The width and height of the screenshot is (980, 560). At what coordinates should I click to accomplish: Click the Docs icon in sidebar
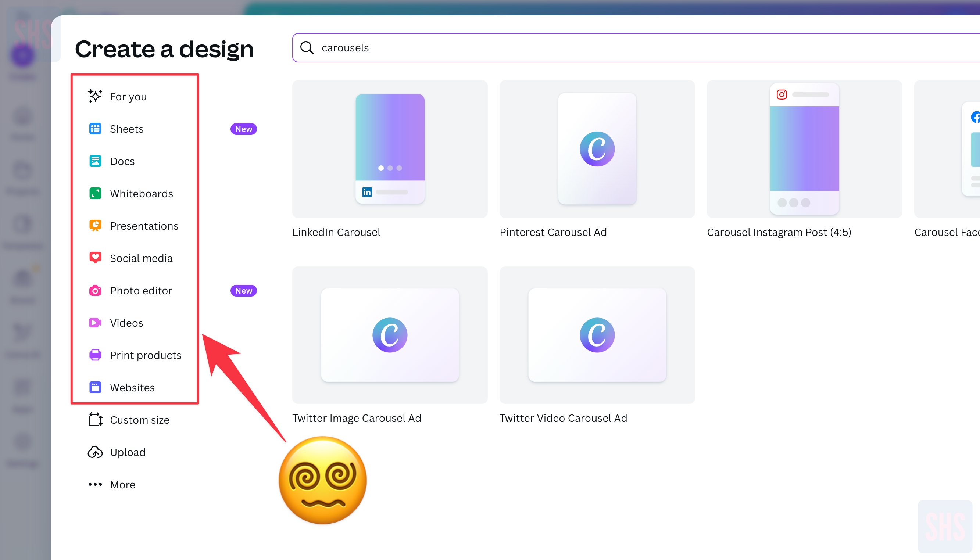pos(95,161)
